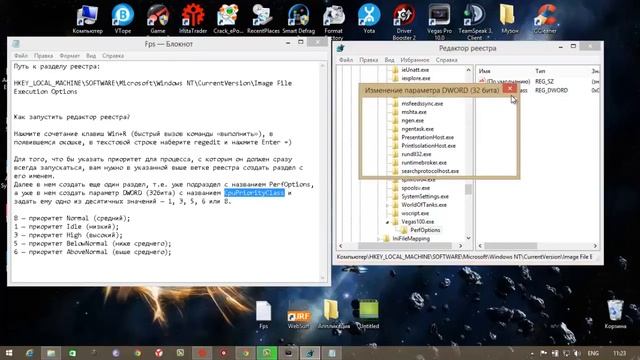
Task: Open Правка menu in Notepad
Action: pos(43,56)
